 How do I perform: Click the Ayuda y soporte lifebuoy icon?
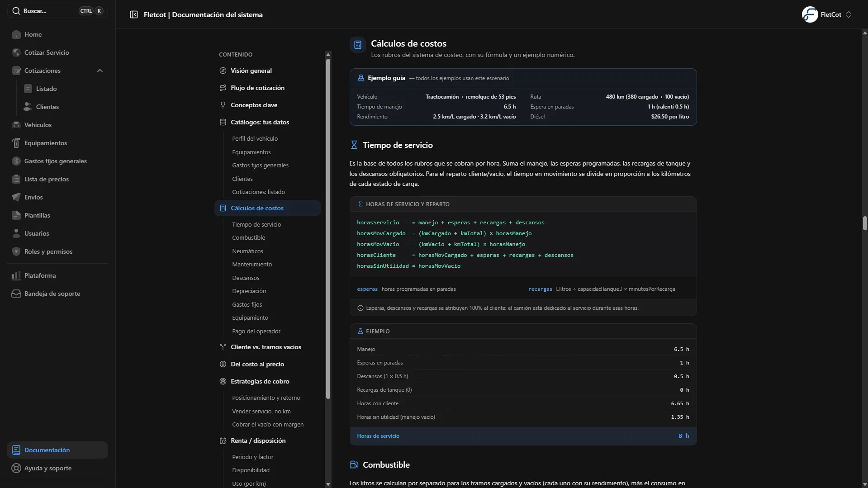point(16,468)
